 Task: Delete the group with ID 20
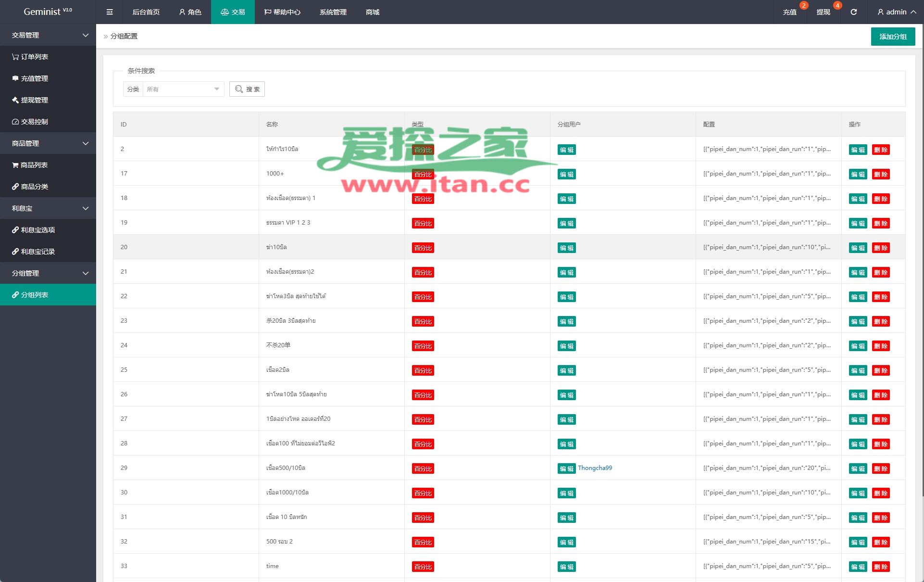[881, 248]
